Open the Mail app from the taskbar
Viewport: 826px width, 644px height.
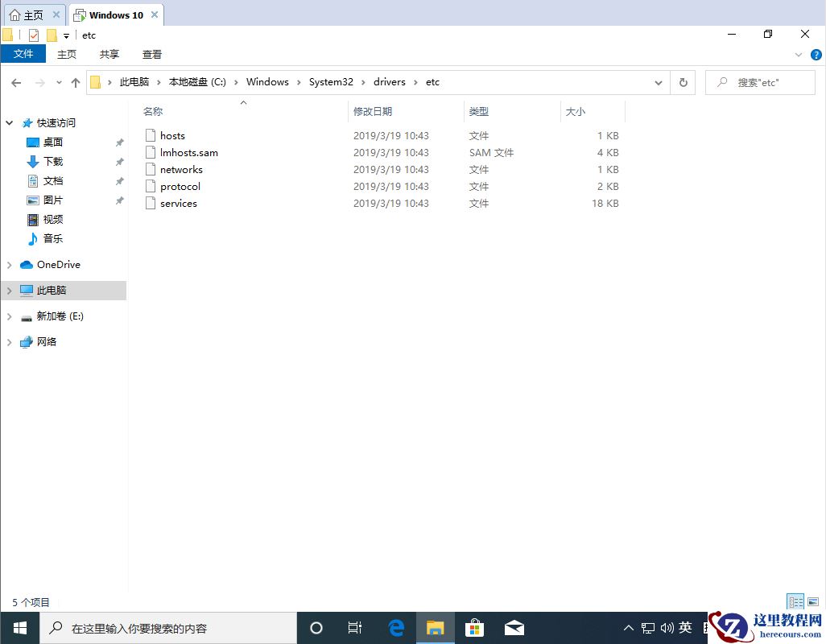click(514, 627)
